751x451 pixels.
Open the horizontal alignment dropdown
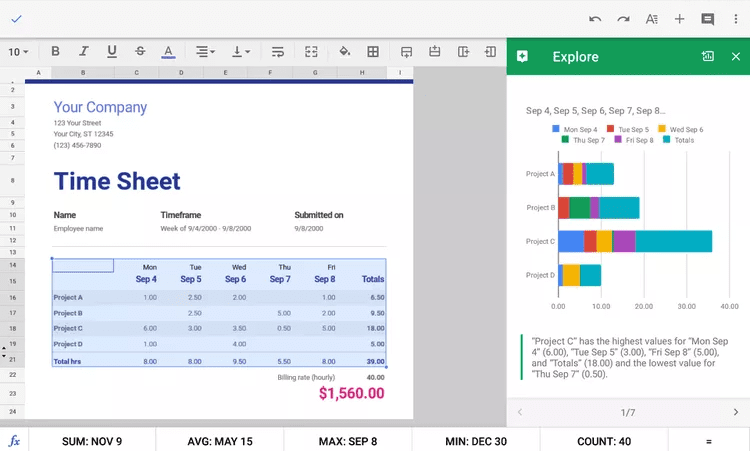point(205,51)
